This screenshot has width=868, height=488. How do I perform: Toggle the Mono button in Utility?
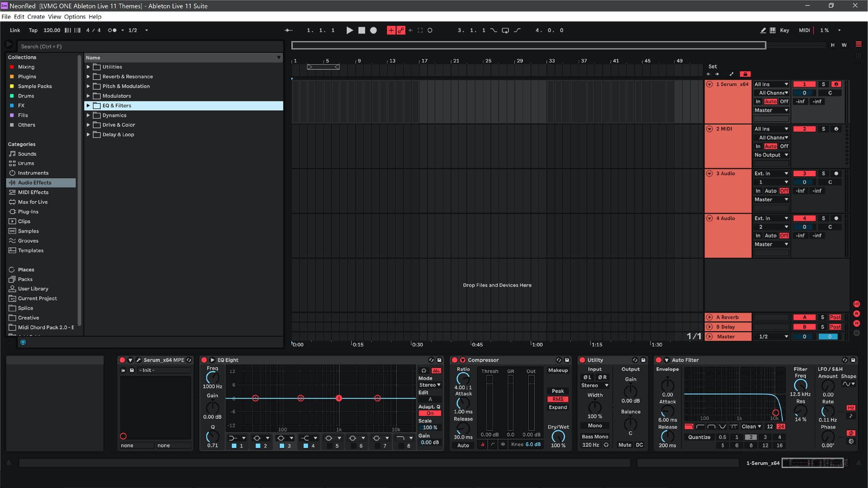pos(595,426)
